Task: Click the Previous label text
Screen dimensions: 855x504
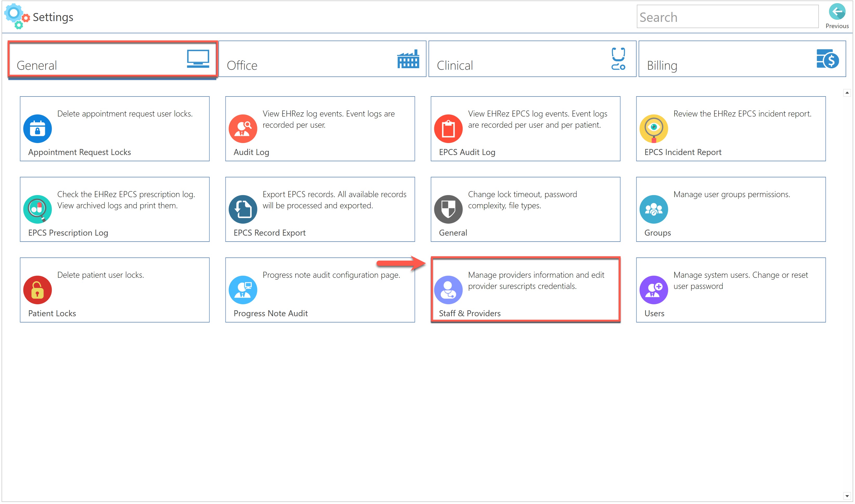Action: [837, 26]
